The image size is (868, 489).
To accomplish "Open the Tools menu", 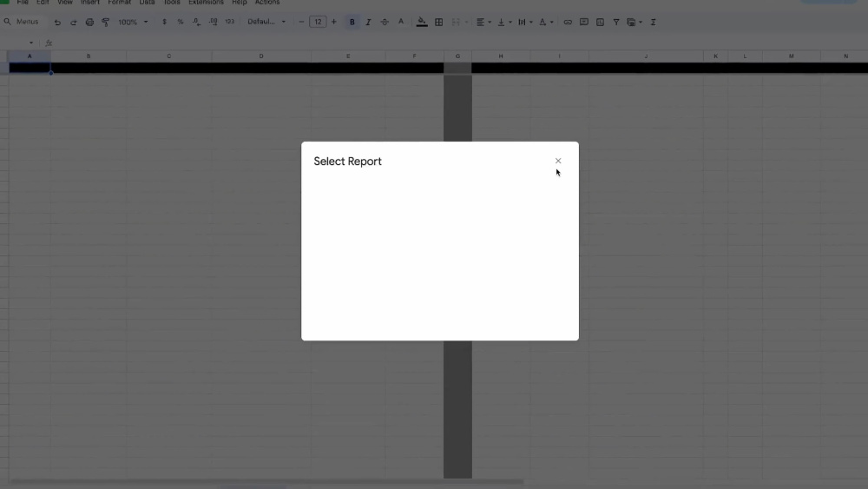I will click(172, 3).
